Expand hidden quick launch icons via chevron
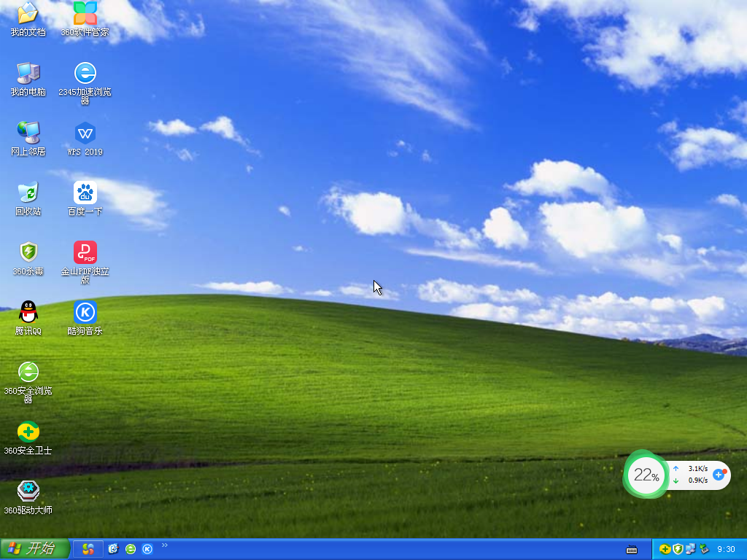This screenshot has height=560, width=747. [165, 545]
